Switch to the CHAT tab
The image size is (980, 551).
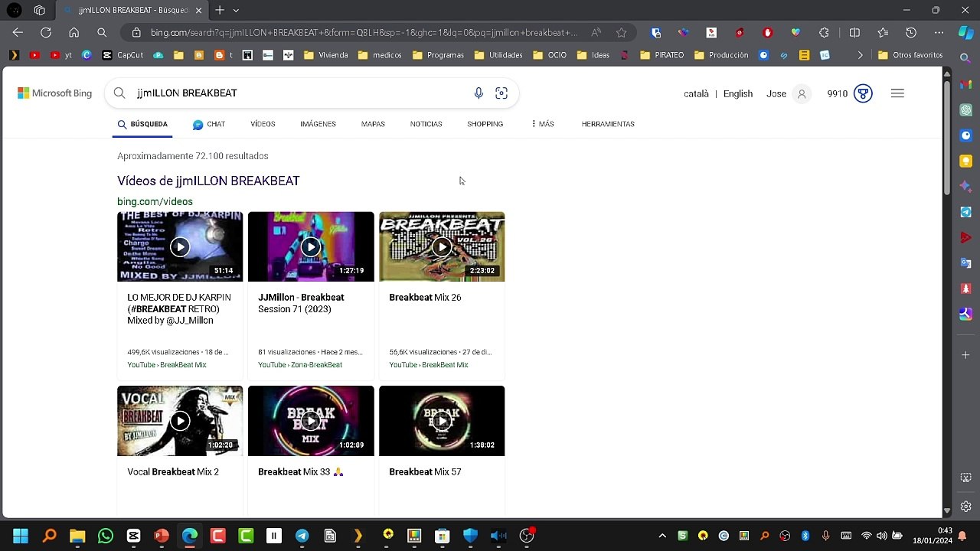209,124
